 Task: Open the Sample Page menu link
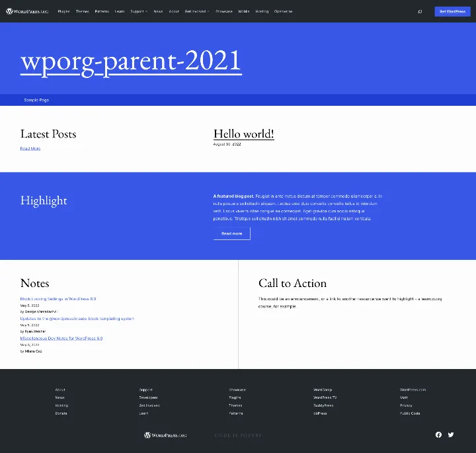(36, 100)
